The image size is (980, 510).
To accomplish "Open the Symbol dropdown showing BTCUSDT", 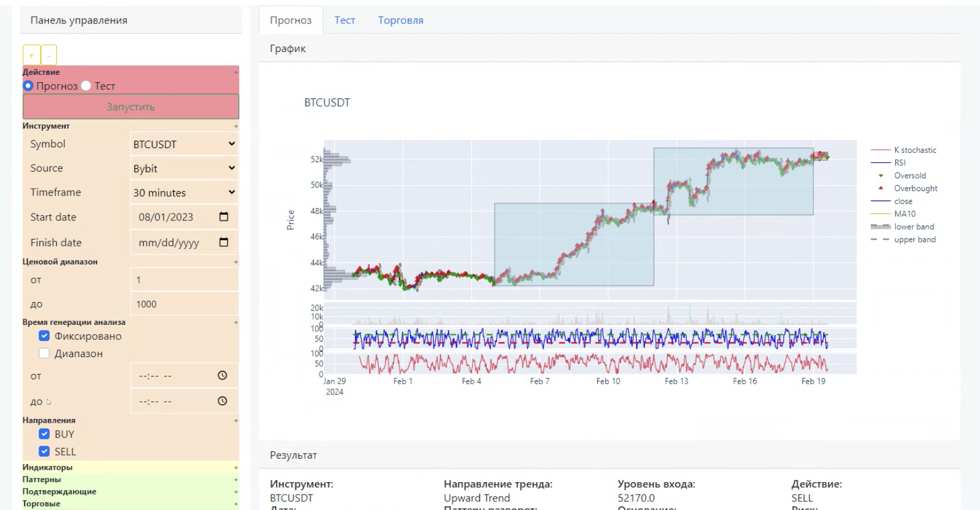I will click(184, 144).
